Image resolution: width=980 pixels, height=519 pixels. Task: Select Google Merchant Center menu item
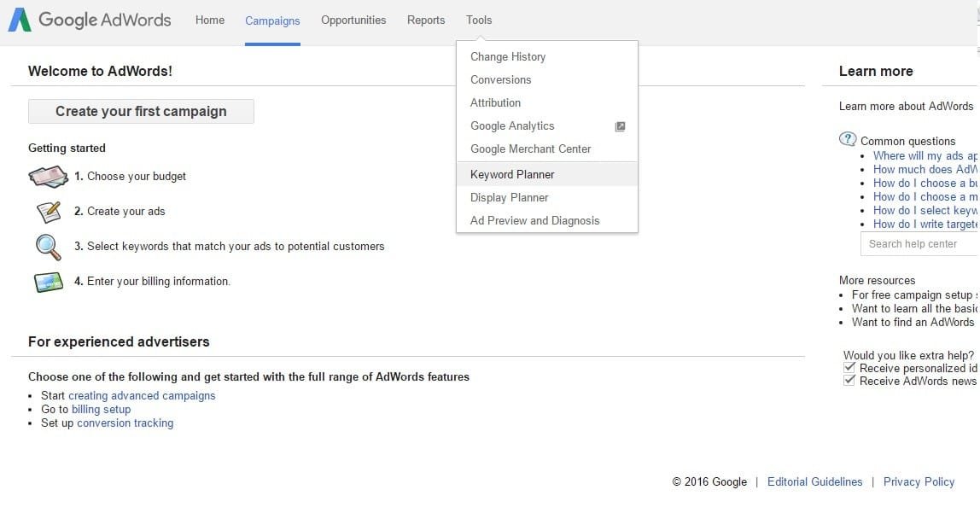coord(547,149)
